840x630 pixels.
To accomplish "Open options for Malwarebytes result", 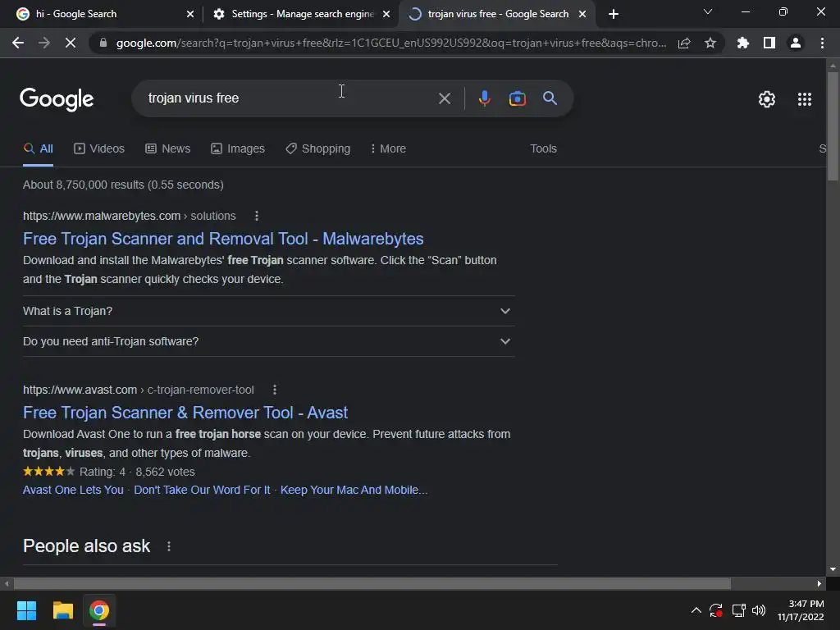I will coord(257,216).
